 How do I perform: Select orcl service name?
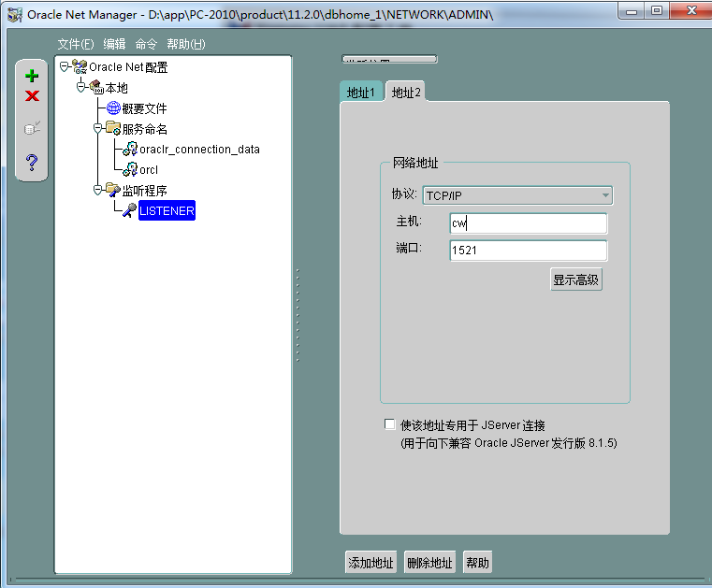[x=149, y=170]
